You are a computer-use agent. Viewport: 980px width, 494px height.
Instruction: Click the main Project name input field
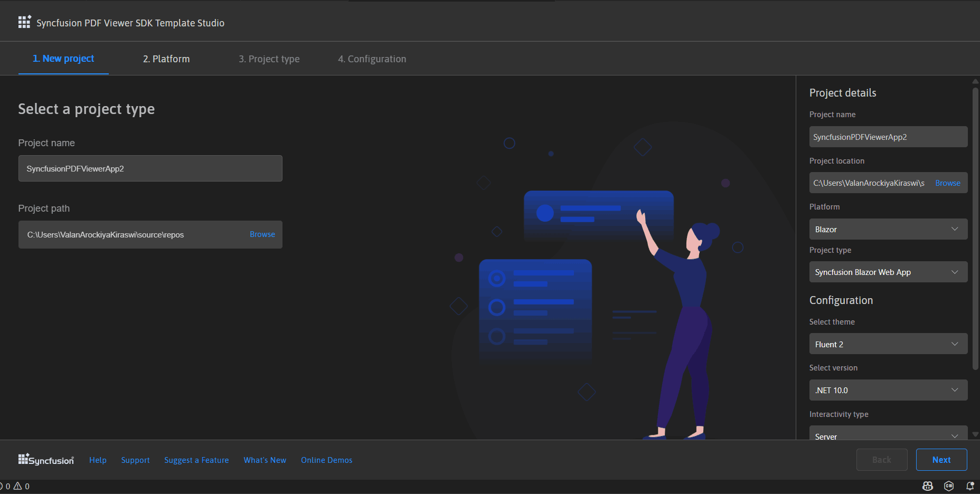click(x=150, y=169)
